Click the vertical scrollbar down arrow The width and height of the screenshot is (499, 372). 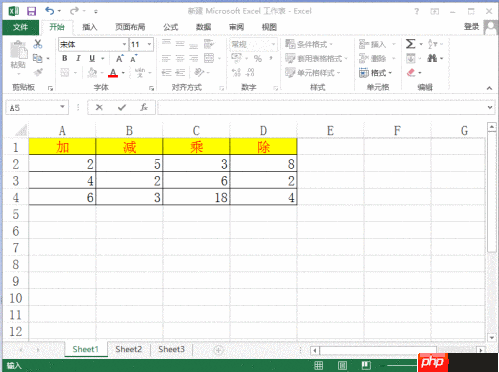(492, 338)
